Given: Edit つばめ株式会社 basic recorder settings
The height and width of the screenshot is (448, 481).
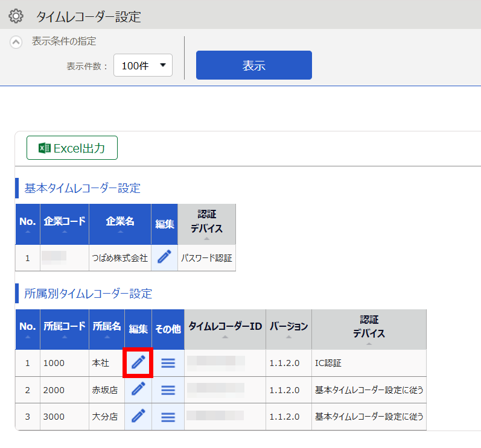Looking at the screenshot, I should pos(164,257).
